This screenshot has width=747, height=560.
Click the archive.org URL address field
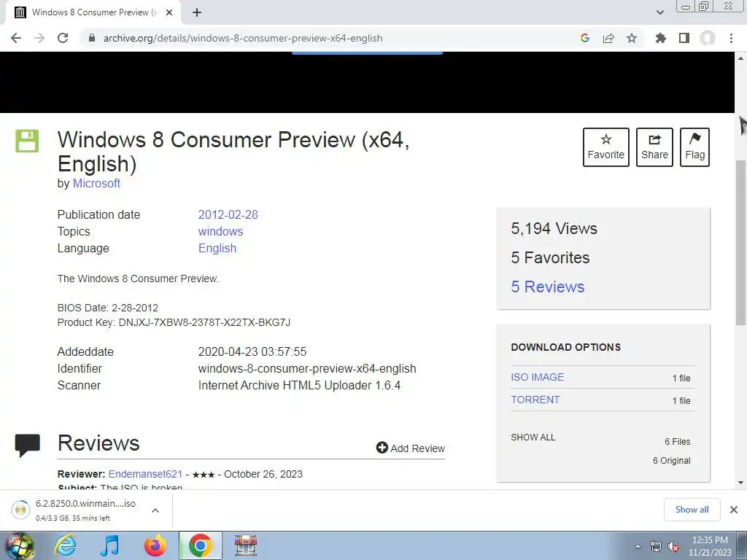[243, 38]
